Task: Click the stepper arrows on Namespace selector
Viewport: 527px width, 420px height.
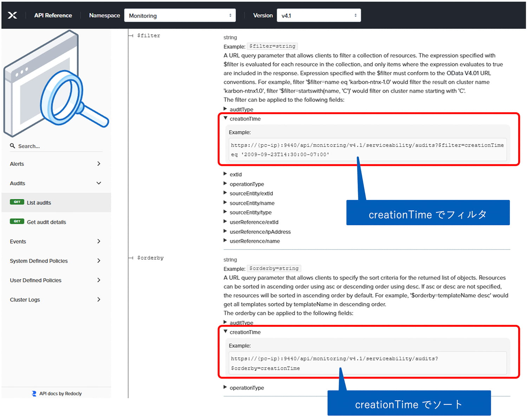Action: (230, 15)
